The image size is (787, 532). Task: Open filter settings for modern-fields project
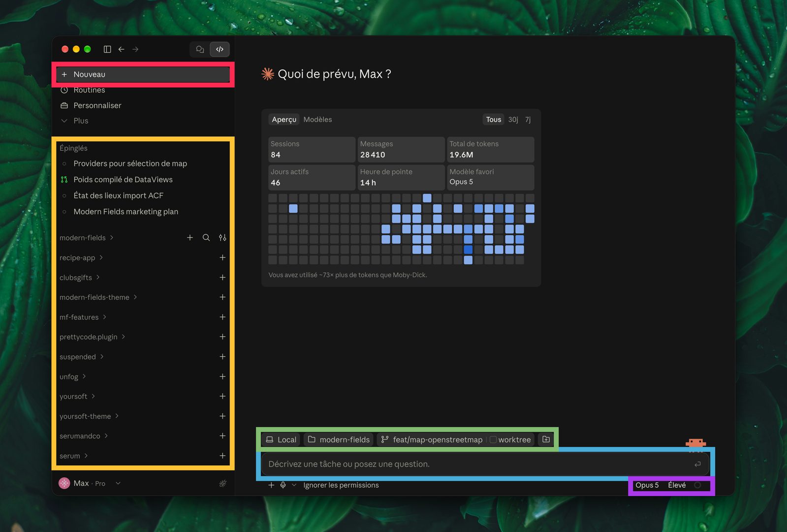pyautogui.click(x=222, y=238)
